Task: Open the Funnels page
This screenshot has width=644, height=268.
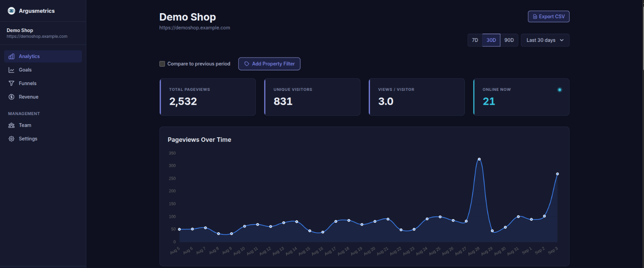Action: pyautogui.click(x=43, y=83)
